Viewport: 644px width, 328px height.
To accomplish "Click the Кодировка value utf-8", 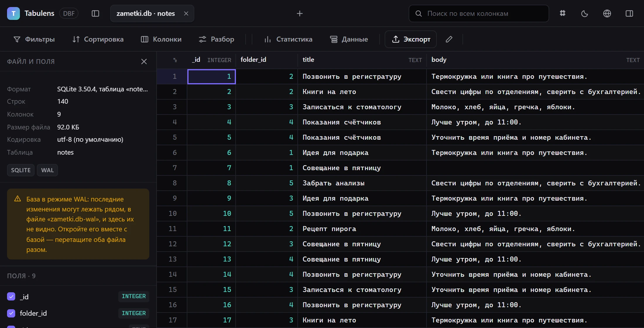I will [90, 139].
